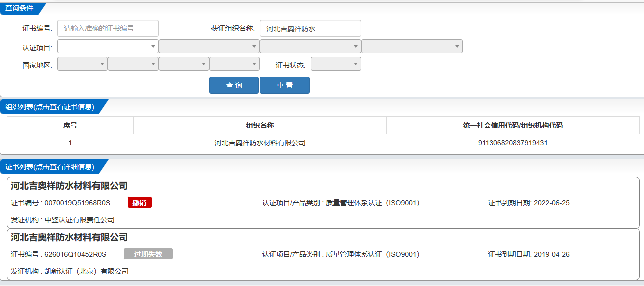Viewport: 644px width, 286px height.
Task: Click 国家地区 label
Action: pos(37,65)
